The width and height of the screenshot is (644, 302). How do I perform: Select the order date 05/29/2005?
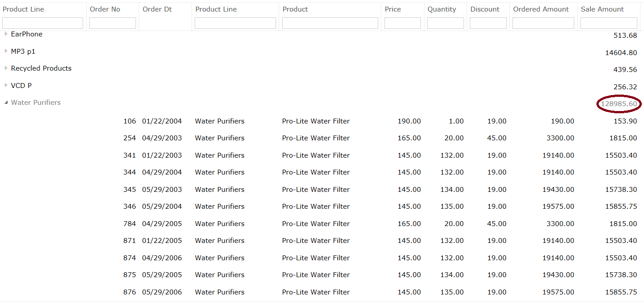click(162, 275)
